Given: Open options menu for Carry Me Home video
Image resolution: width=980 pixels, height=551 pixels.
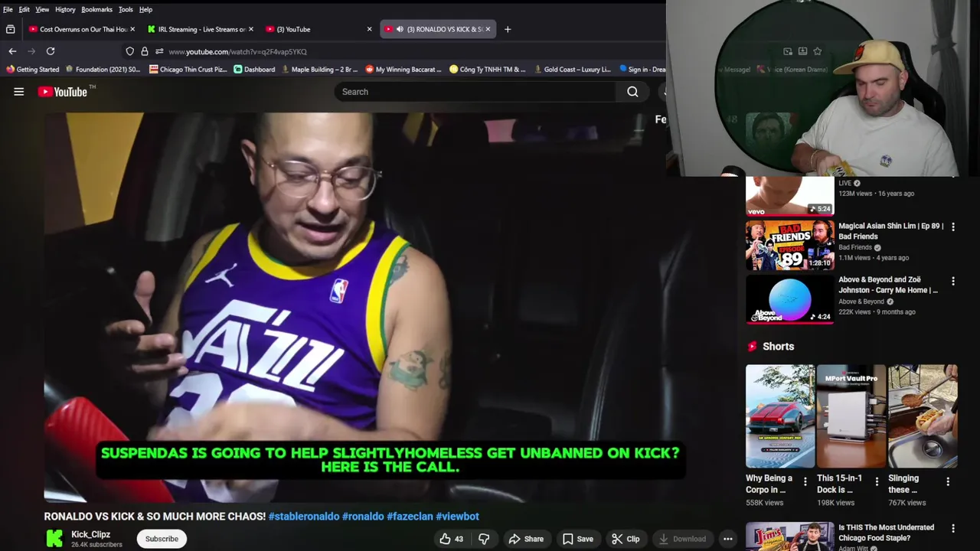Looking at the screenshot, I should (x=953, y=281).
